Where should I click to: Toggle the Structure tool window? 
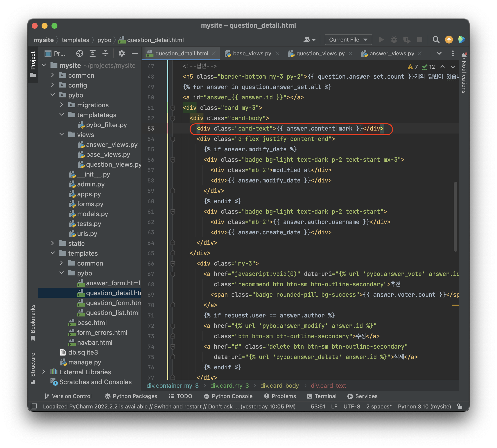point(33,368)
